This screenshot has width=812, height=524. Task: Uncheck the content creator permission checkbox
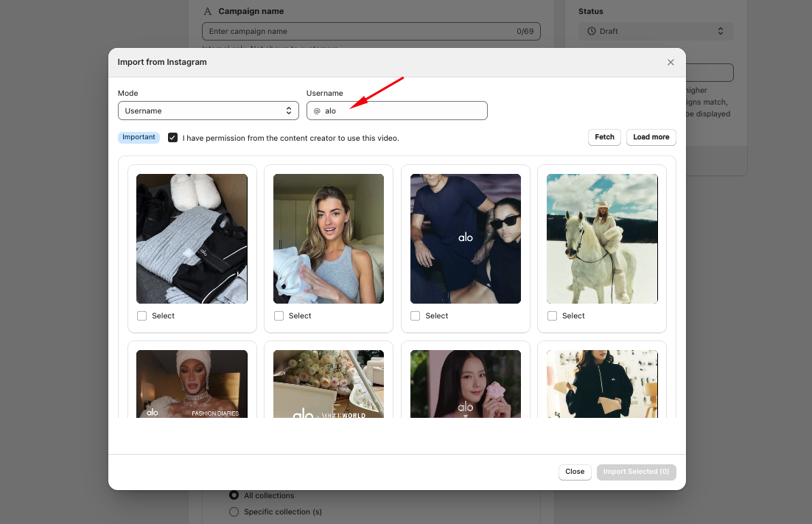point(173,138)
